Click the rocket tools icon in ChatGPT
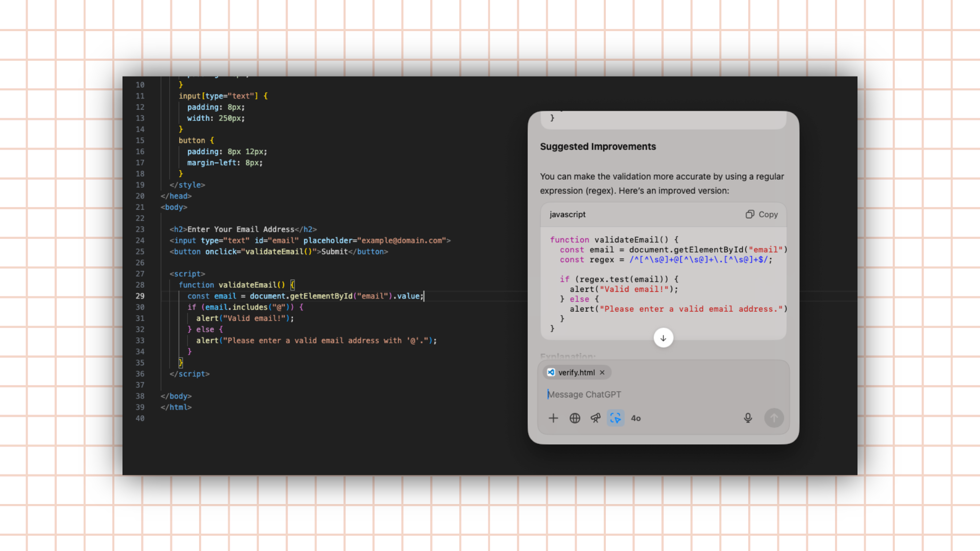Viewport: 980px width, 551px height. coord(595,418)
